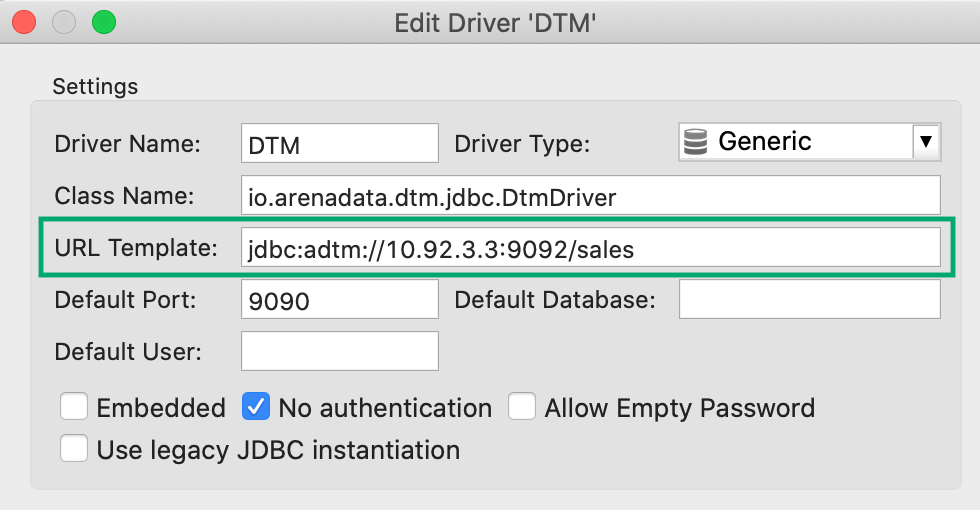
Task: Click the Settings group heading
Action: tap(95, 87)
